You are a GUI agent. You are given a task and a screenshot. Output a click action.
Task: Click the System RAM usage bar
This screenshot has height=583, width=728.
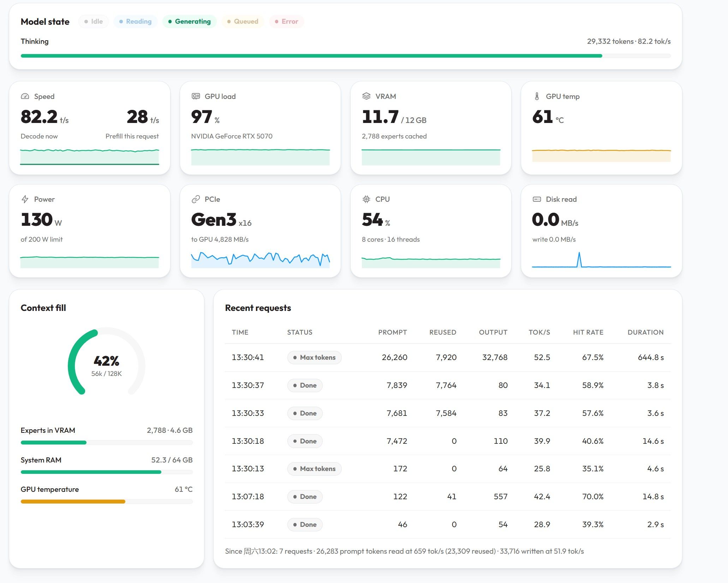[107, 472]
